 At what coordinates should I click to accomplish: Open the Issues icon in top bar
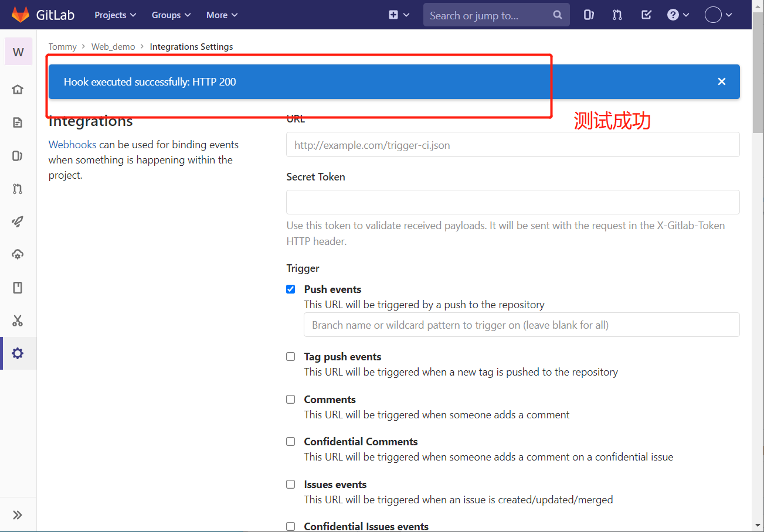589,15
